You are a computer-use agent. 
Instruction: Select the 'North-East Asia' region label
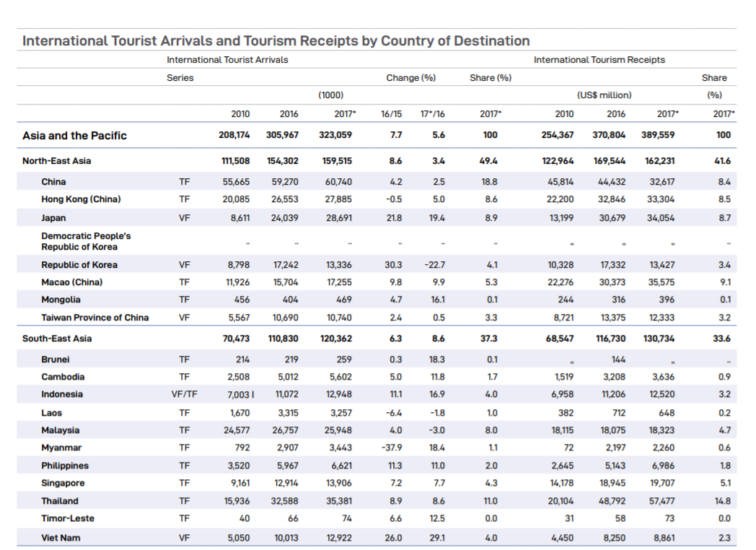(56, 161)
